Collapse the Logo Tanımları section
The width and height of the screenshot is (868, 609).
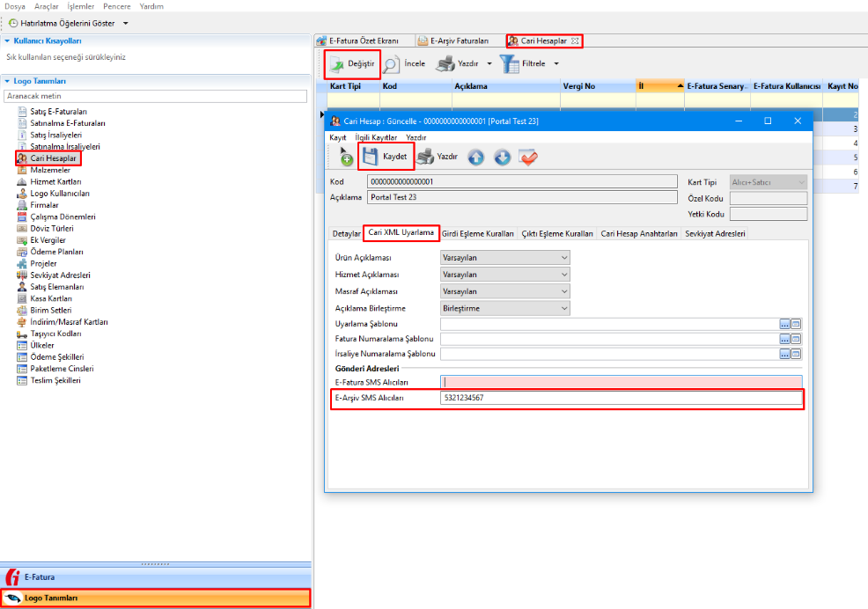pos(8,81)
